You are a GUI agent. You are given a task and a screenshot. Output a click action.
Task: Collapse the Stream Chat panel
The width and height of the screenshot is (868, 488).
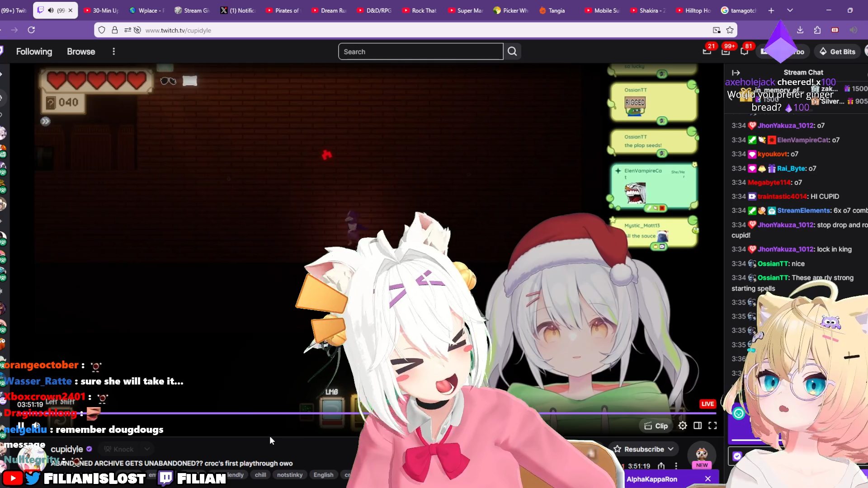click(736, 72)
